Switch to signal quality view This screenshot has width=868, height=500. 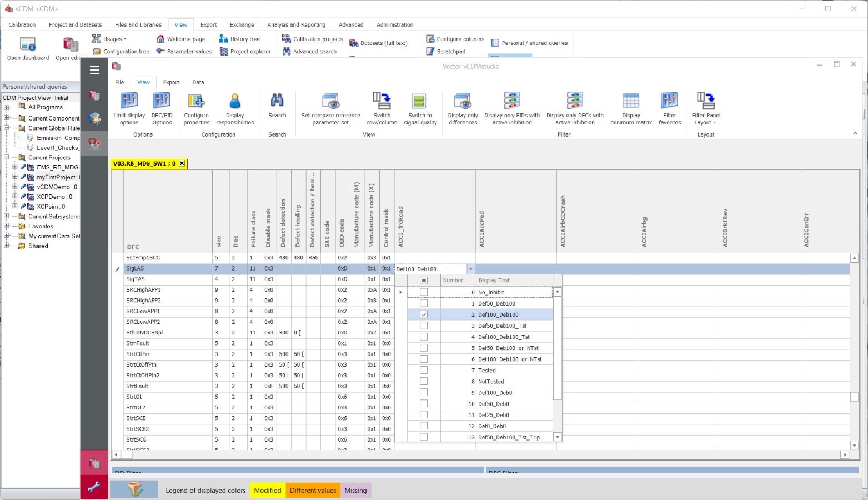420,109
